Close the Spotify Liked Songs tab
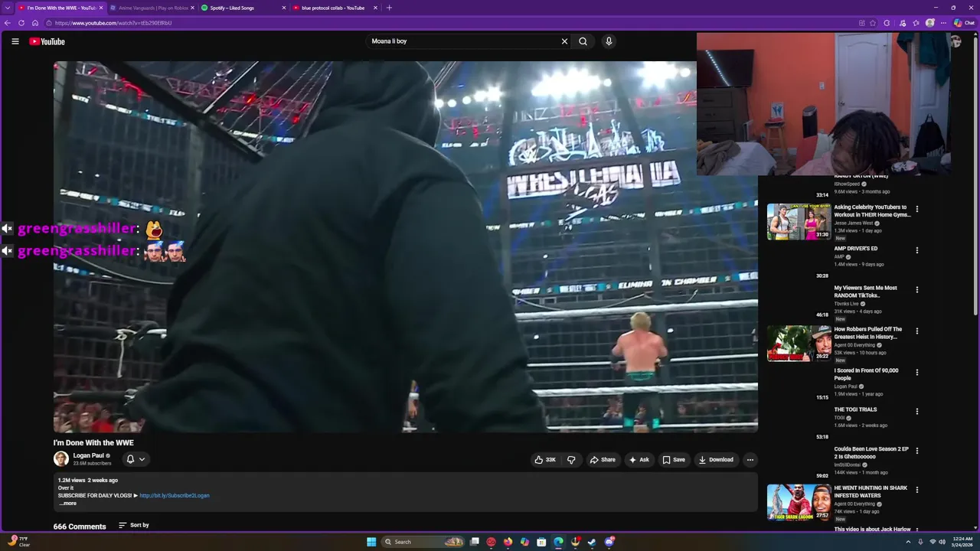 tap(284, 8)
